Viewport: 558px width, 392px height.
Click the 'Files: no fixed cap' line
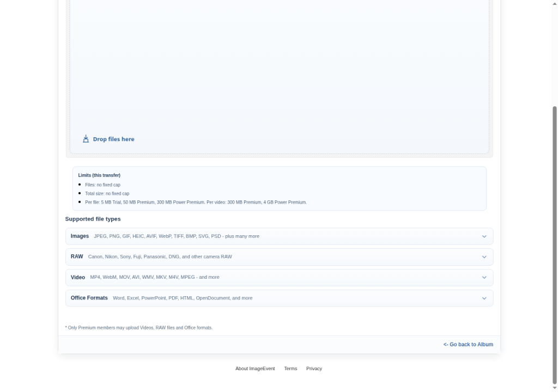[x=102, y=185]
